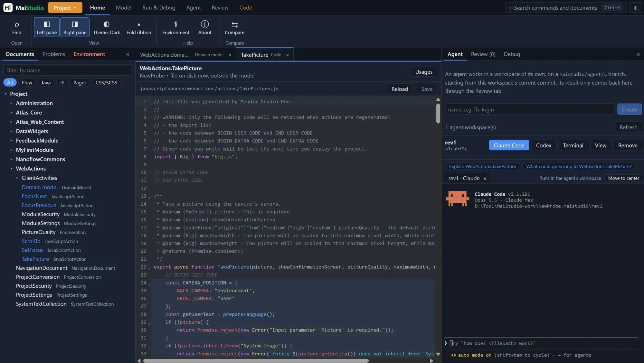Click the Compare arrows icon
This screenshot has width=644, height=363.
(x=235, y=24)
